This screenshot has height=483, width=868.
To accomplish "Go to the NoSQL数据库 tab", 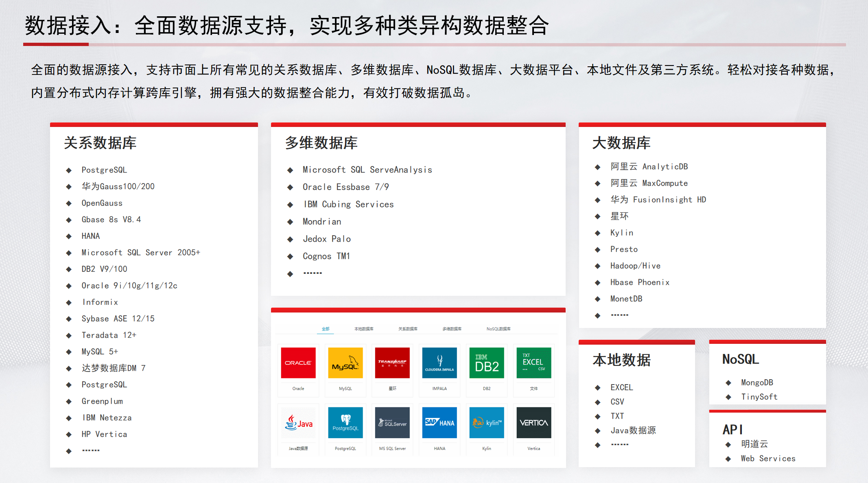I will coord(498,329).
